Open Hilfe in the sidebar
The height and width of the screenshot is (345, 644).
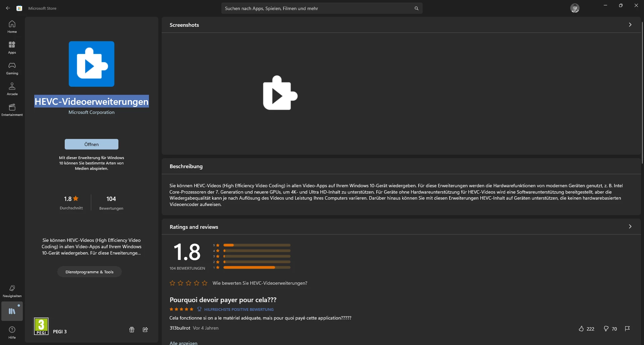[12, 333]
